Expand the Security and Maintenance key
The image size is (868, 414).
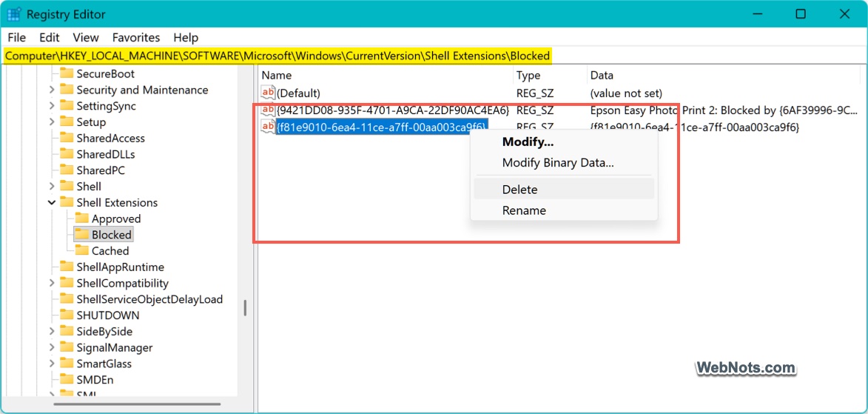[52, 90]
